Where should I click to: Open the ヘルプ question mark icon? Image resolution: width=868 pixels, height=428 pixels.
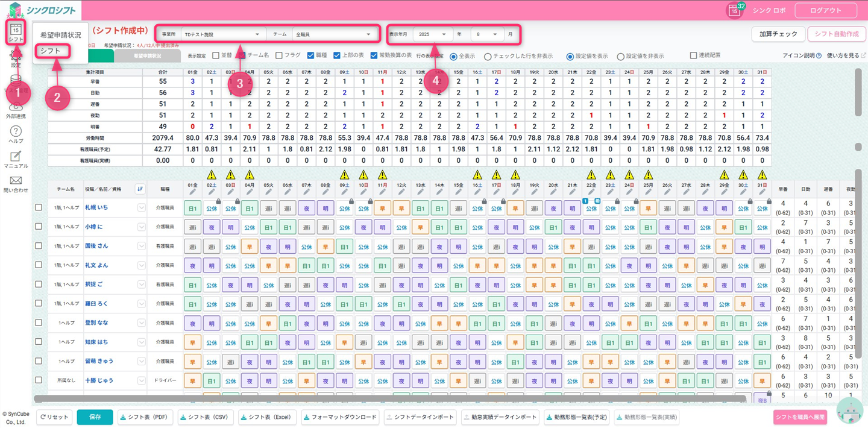tap(16, 134)
